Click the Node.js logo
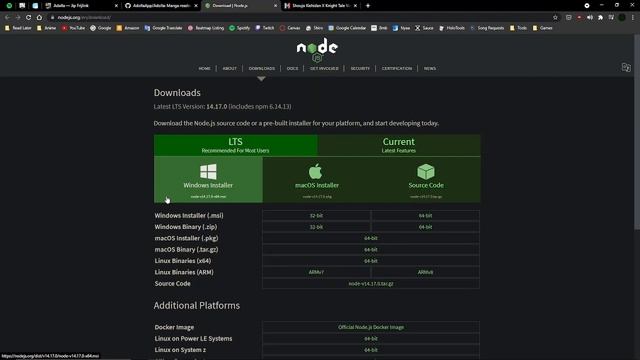640x360 pixels. coord(317,50)
